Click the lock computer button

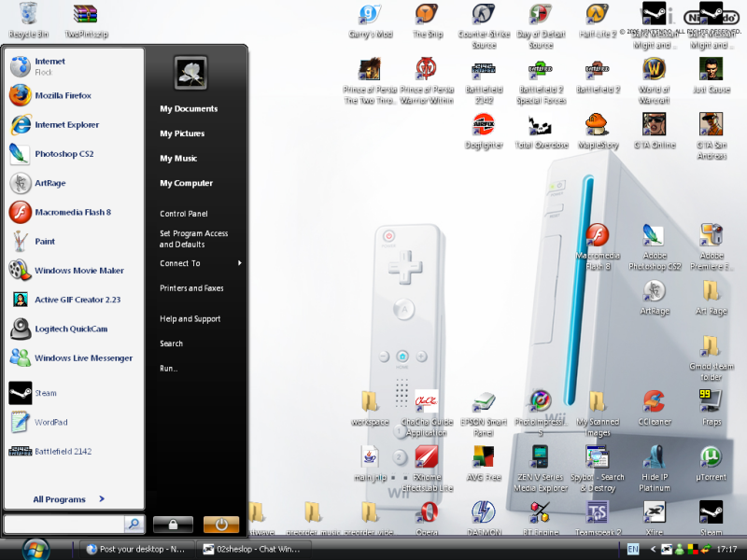(x=173, y=525)
